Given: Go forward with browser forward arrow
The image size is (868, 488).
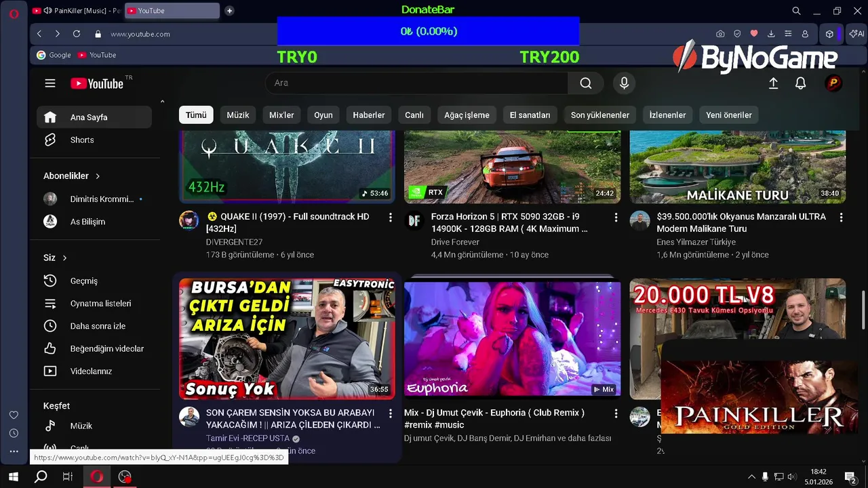Looking at the screenshot, I should [x=58, y=34].
